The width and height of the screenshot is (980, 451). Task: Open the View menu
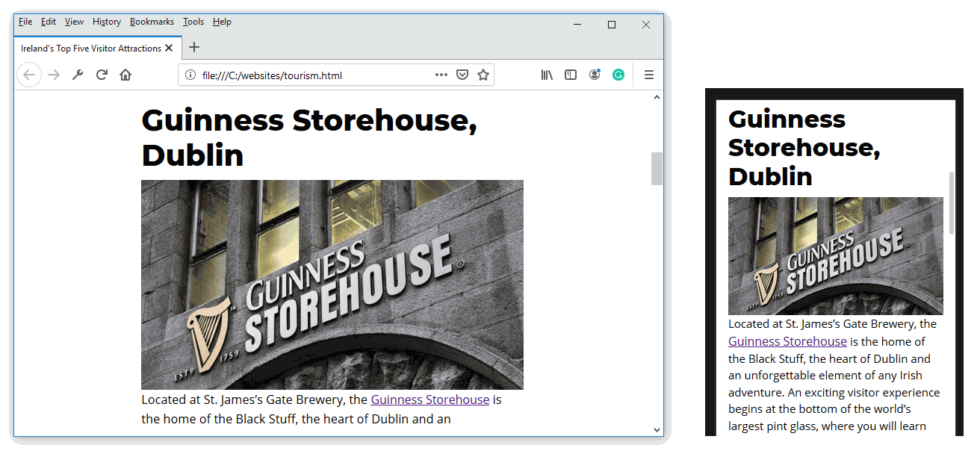point(74,22)
